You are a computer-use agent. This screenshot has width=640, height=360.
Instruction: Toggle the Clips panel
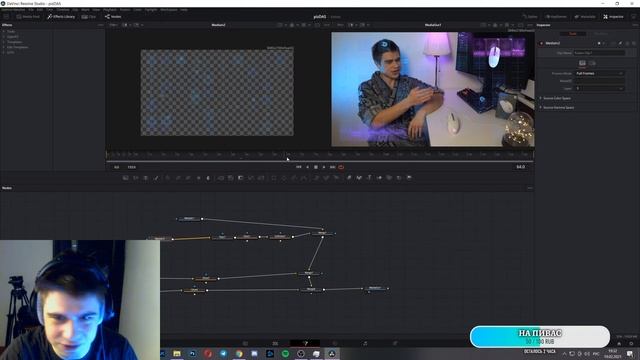pyautogui.click(x=89, y=17)
